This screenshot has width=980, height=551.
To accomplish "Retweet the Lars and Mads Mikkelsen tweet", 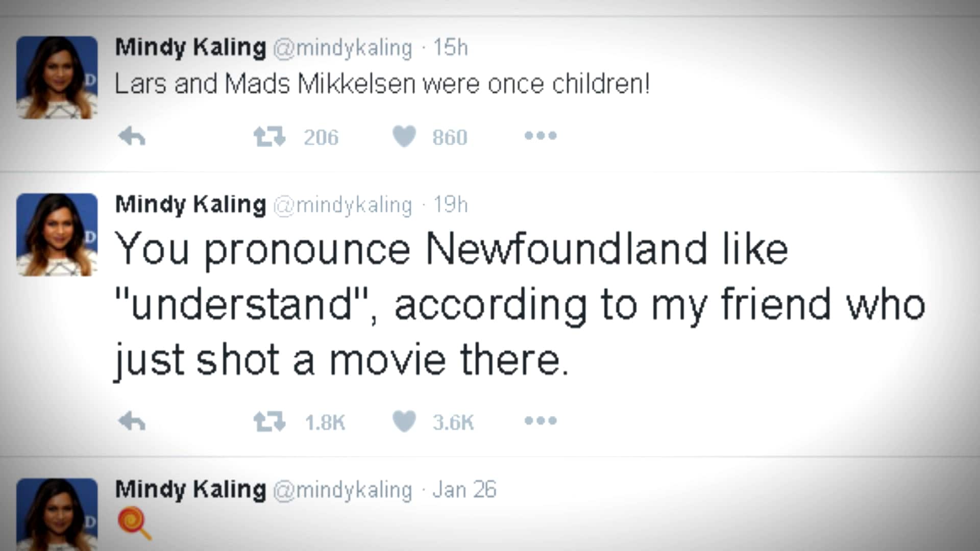I will [x=269, y=137].
